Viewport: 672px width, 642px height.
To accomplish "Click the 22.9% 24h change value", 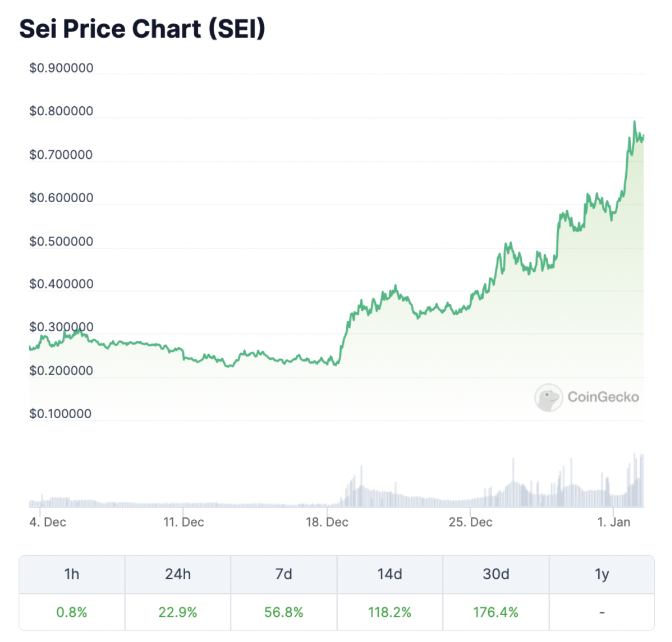I will click(178, 612).
